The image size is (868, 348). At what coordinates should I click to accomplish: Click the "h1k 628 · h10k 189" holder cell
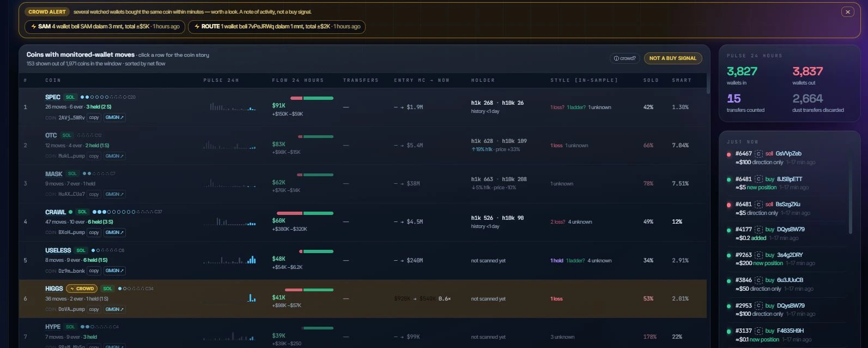[x=499, y=141]
